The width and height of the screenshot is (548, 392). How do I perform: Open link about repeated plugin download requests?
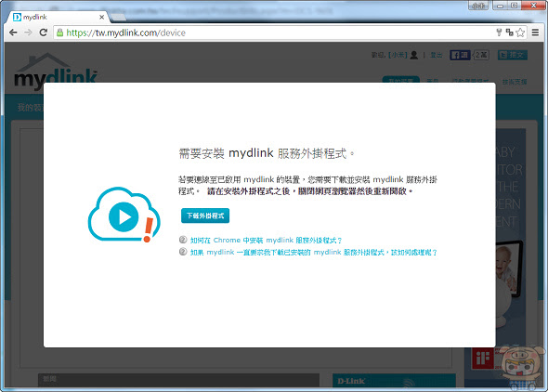pos(314,252)
